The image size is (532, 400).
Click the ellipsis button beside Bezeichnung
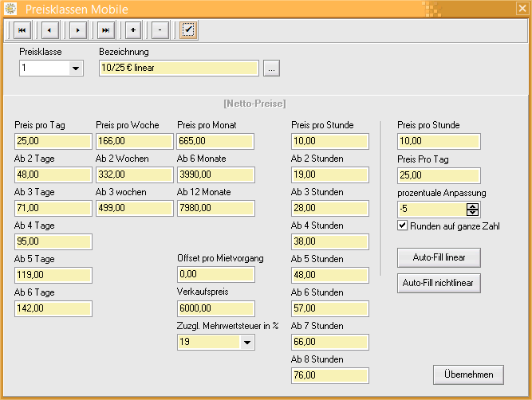click(272, 69)
